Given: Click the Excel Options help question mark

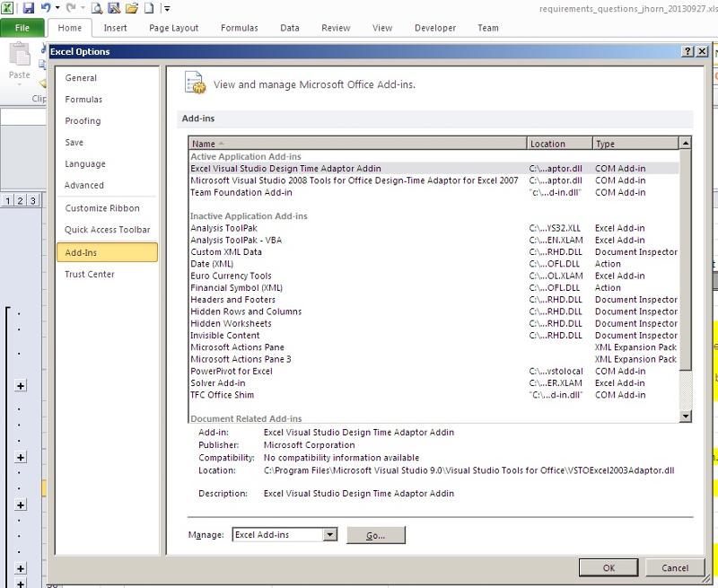Looking at the screenshot, I should [x=687, y=51].
